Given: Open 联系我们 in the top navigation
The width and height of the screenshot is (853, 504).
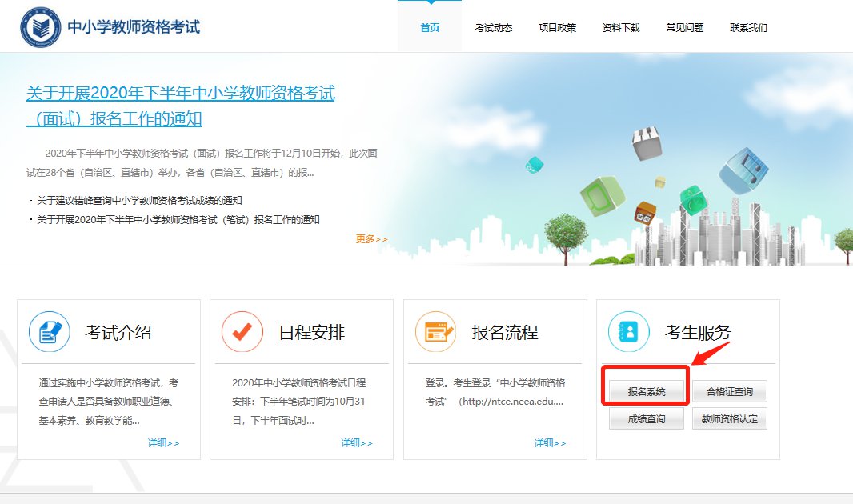Looking at the screenshot, I should coord(748,28).
